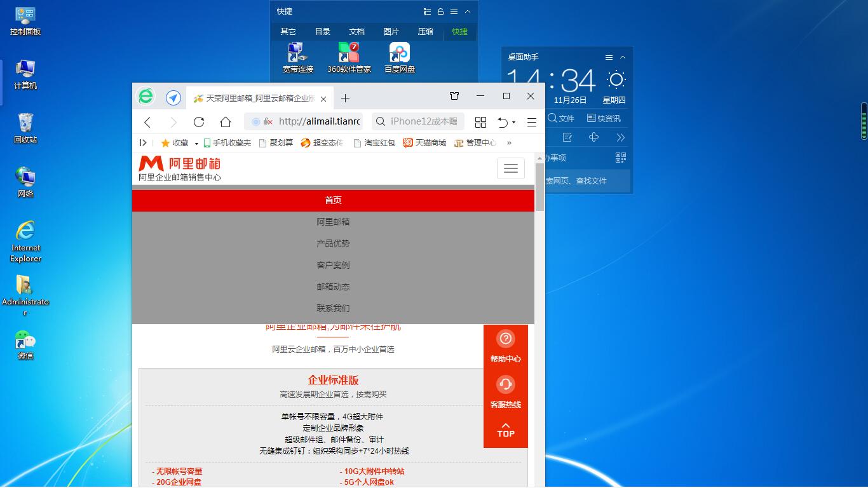Click the browser skin shirt icon
The width and height of the screenshot is (868, 488).
454,96
